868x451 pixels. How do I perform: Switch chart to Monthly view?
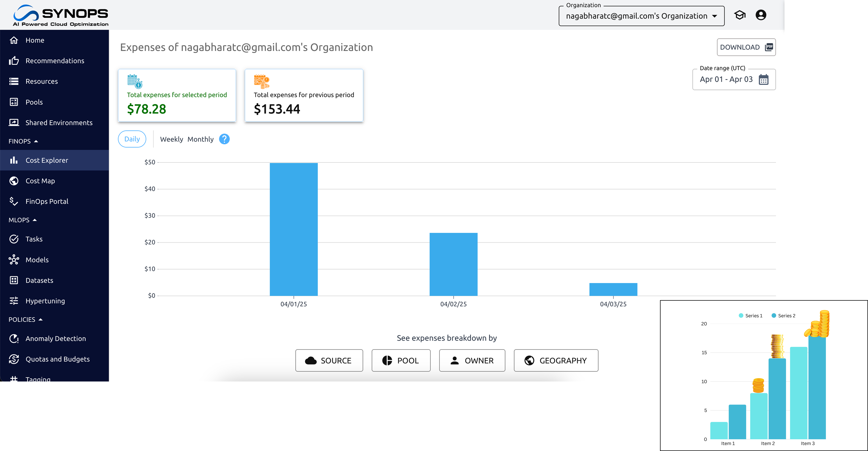(200, 139)
